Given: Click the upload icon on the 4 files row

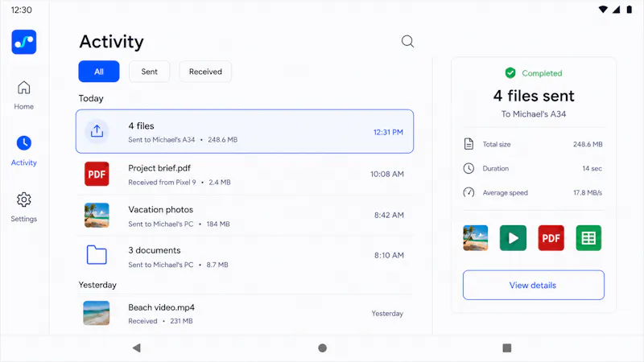Looking at the screenshot, I should point(97,131).
